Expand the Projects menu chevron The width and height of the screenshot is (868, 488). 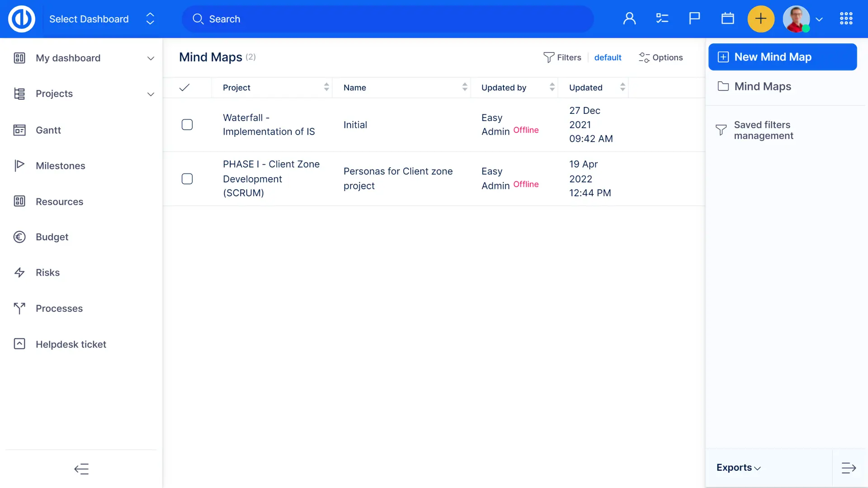pyautogui.click(x=151, y=94)
